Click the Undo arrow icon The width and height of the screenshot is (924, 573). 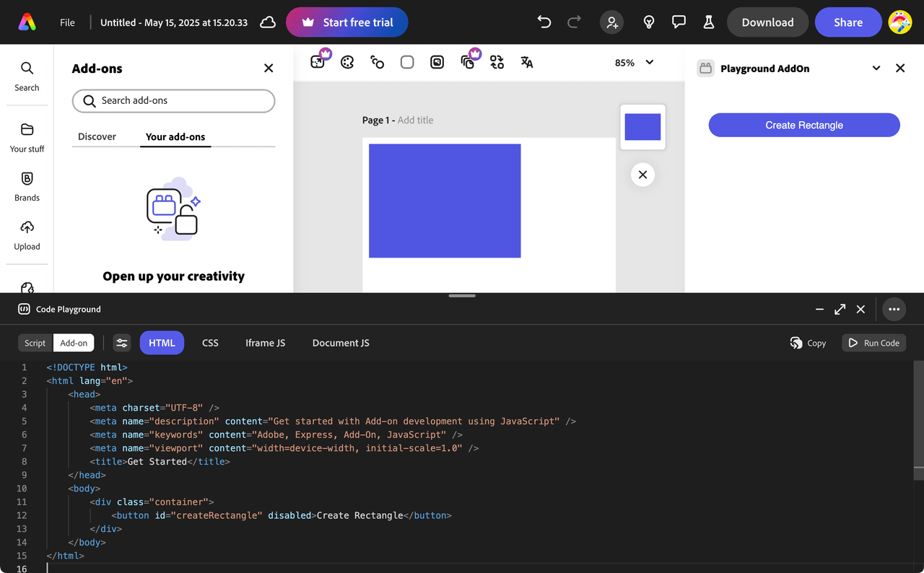tap(544, 22)
